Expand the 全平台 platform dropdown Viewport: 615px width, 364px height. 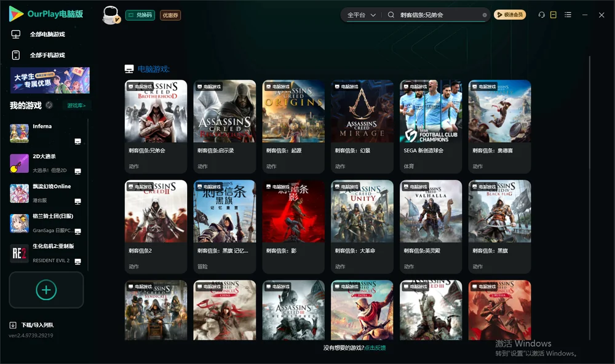[x=361, y=15]
